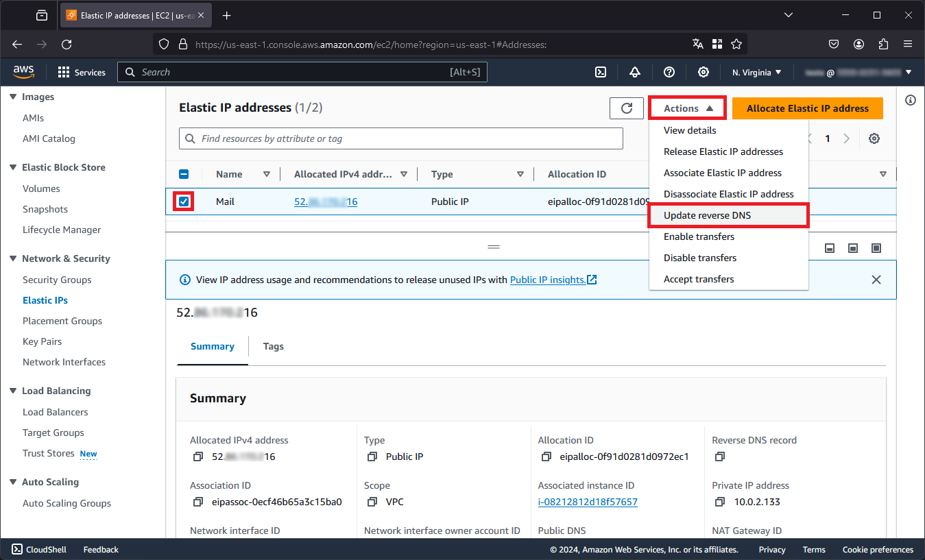Open associated instance ID link

pyautogui.click(x=588, y=502)
